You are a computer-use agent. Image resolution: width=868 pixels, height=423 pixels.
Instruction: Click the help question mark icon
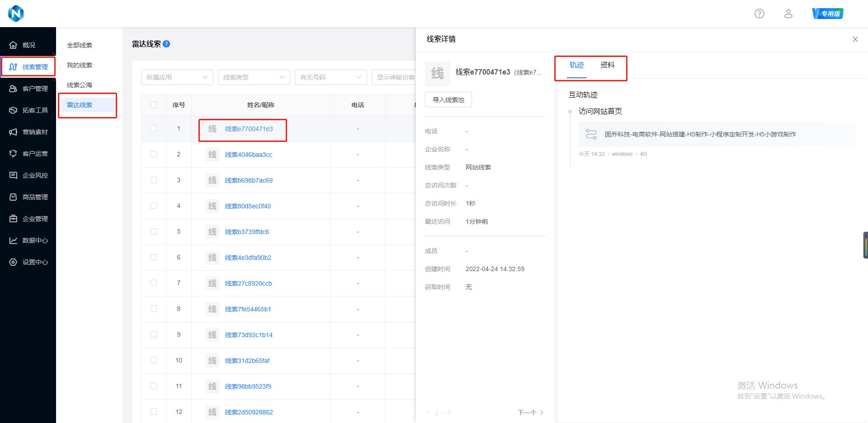coord(759,14)
